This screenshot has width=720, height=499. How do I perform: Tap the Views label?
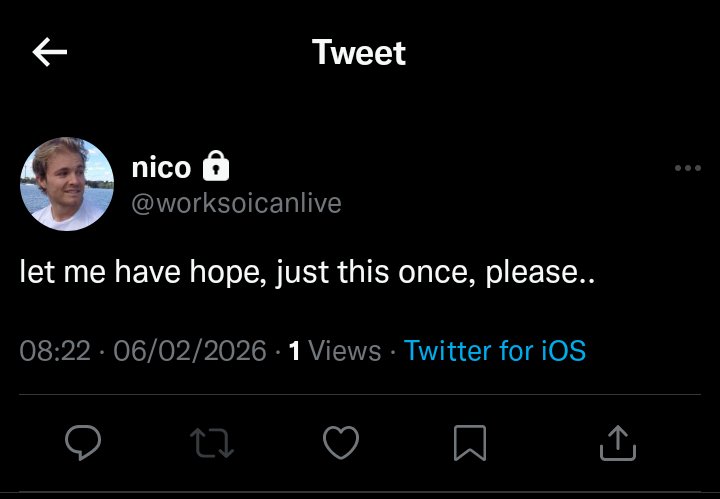(x=344, y=351)
